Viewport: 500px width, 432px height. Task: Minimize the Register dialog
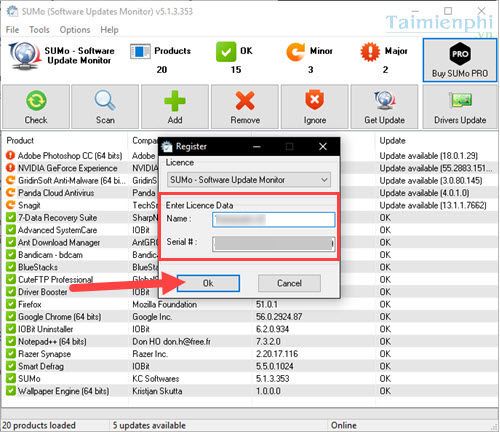pyautogui.click(x=257, y=147)
